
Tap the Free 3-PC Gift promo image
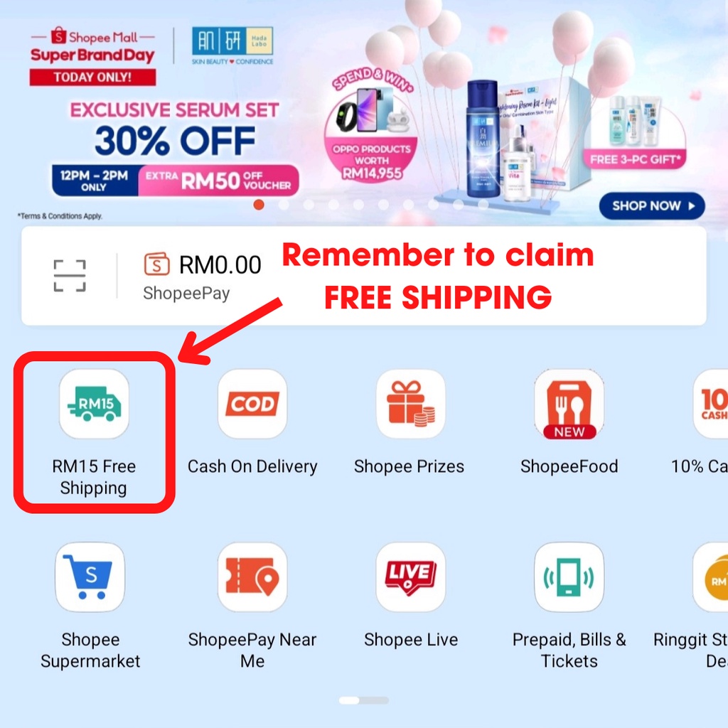[634, 132]
